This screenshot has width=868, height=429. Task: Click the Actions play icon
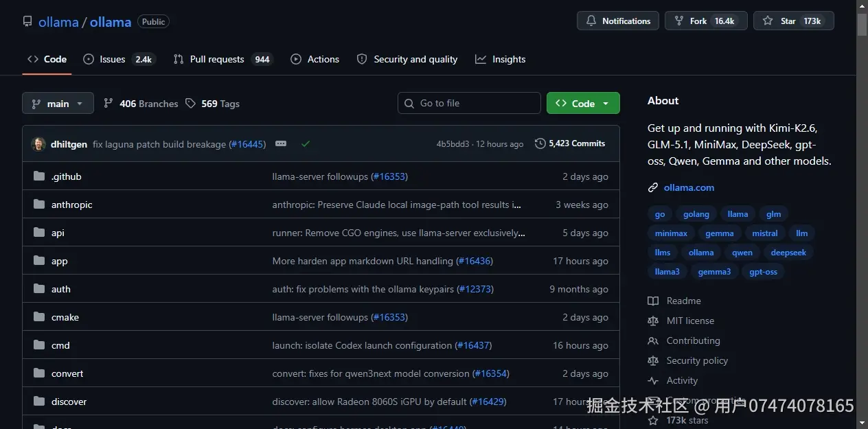[296, 59]
